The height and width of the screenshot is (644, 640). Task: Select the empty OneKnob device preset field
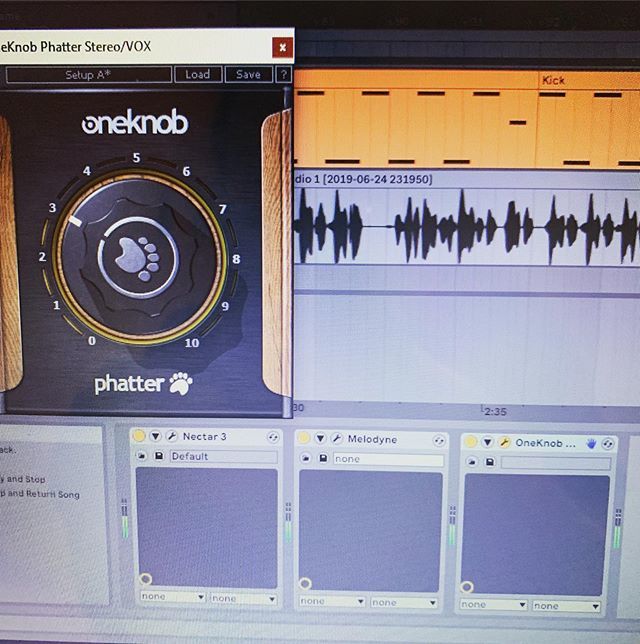(x=556, y=464)
